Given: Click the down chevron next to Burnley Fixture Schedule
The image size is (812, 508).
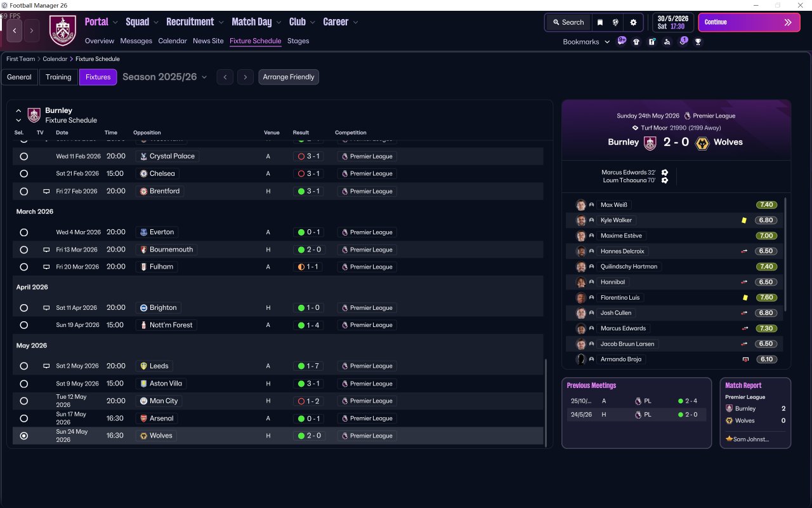Looking at the screenshot, I should click(x=18, y=120).
